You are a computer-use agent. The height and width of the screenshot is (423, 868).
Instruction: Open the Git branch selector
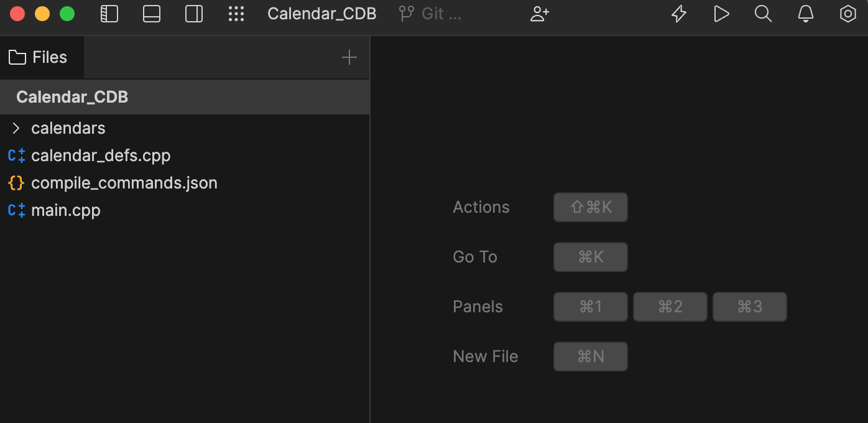[x=430, y=13]
